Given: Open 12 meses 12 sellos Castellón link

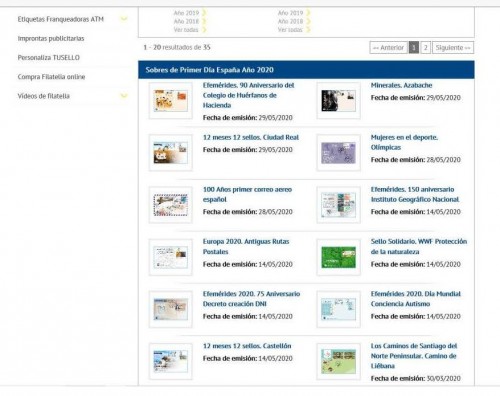Looking at the screenshot, I should (x=247, y=346).
